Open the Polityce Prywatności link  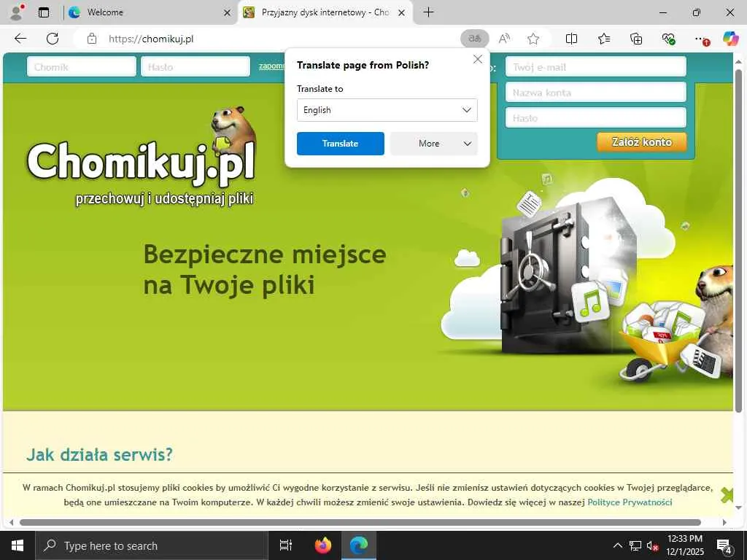tap(630, 502)
